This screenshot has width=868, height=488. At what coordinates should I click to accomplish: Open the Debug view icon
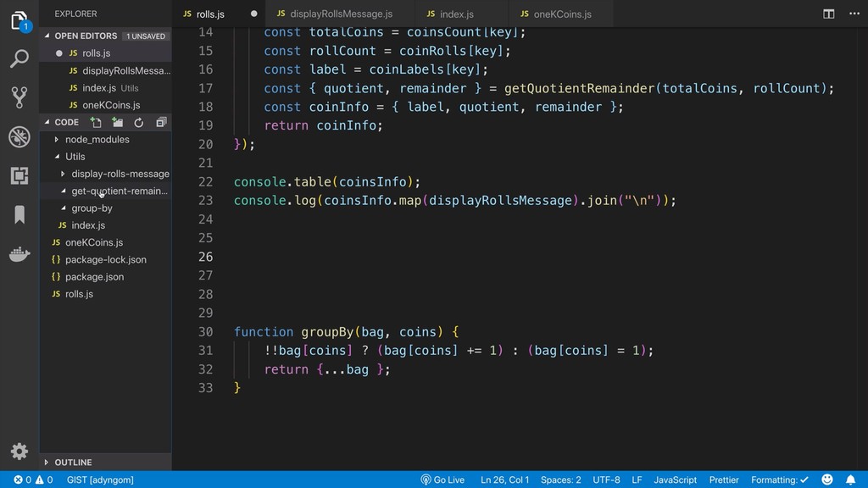[x=19, y=137]
